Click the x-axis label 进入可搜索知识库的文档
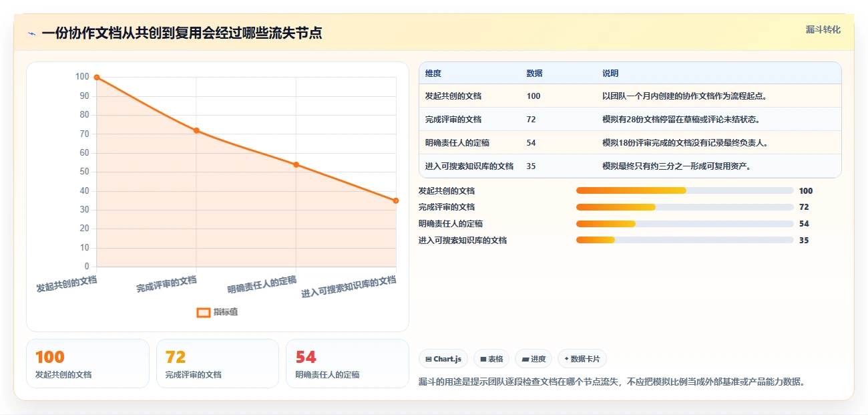 pos(349,287)
